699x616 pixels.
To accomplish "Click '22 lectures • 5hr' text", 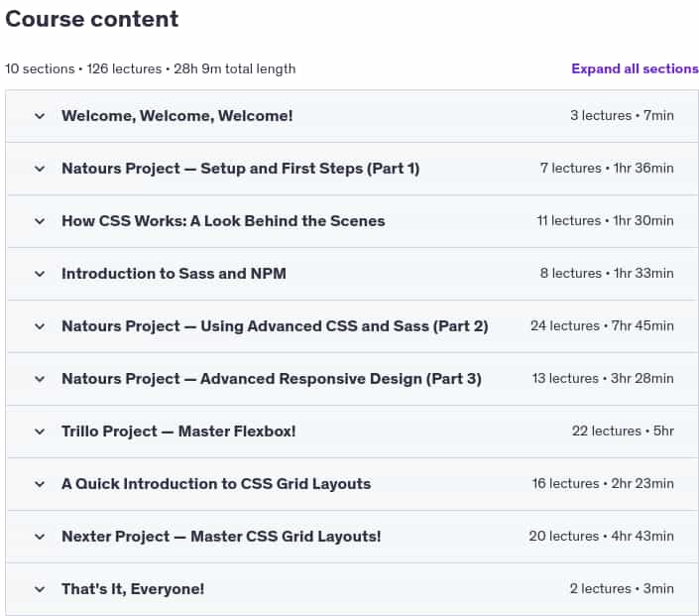I will click(623, 431).
